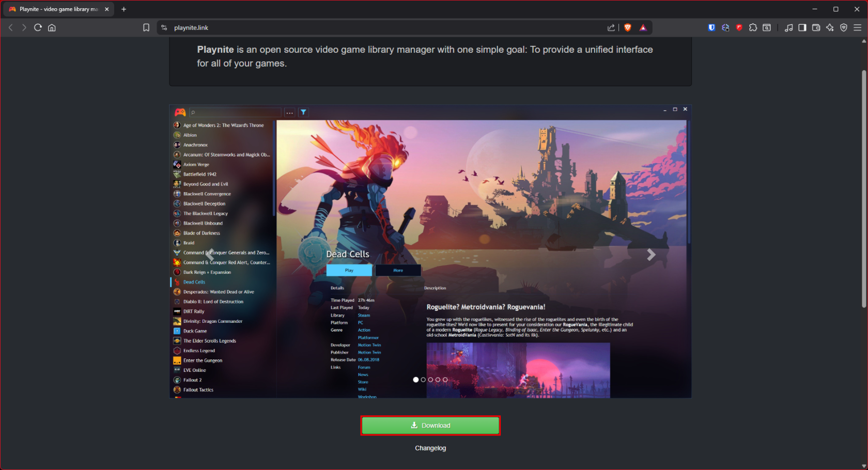Click the Playnite gamepad logo

(179, 112)
